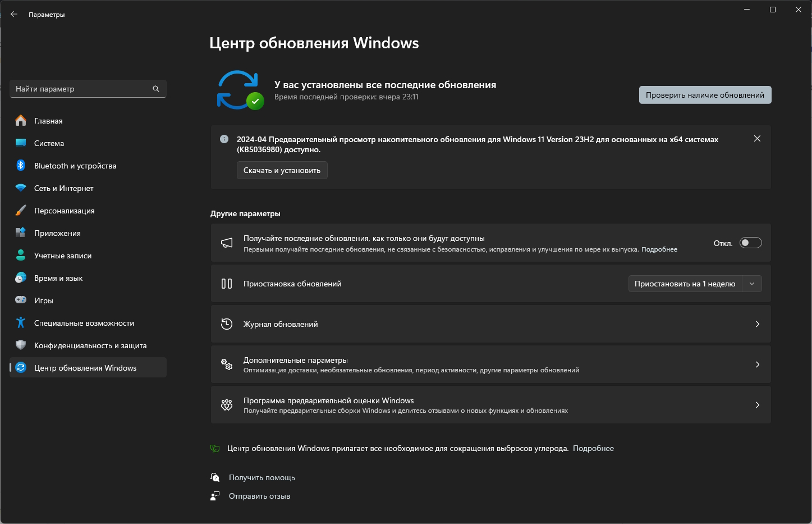Open the pause duration dropdown arrow
Viewport: 812px width, 524px height.
point(752,284)
